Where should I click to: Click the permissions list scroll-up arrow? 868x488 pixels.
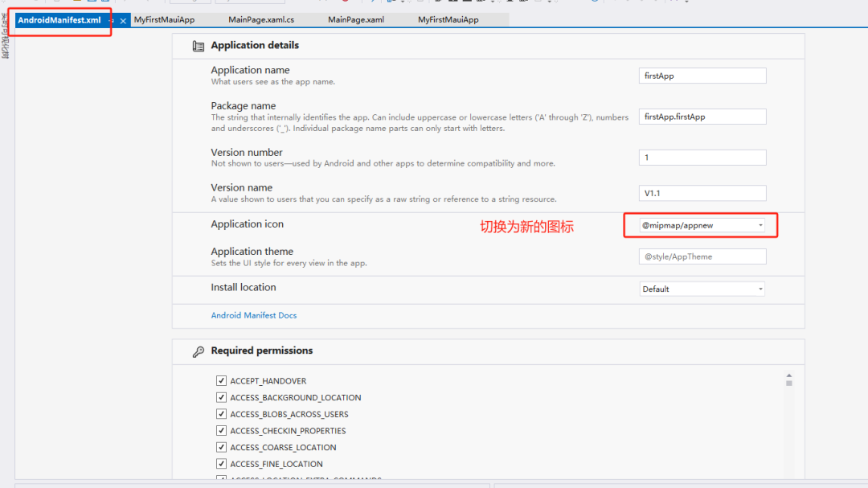(789, 375)
